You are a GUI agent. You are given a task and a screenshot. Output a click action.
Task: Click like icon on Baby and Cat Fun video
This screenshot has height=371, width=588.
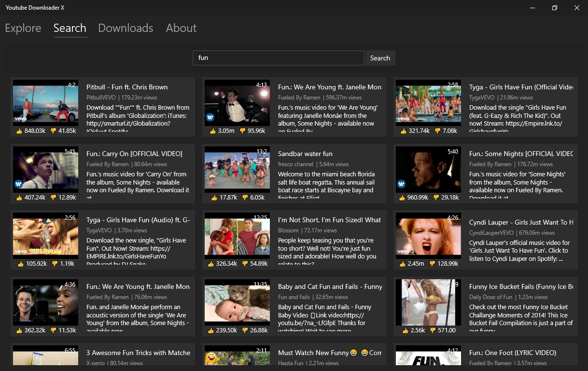tap(210, 330)
